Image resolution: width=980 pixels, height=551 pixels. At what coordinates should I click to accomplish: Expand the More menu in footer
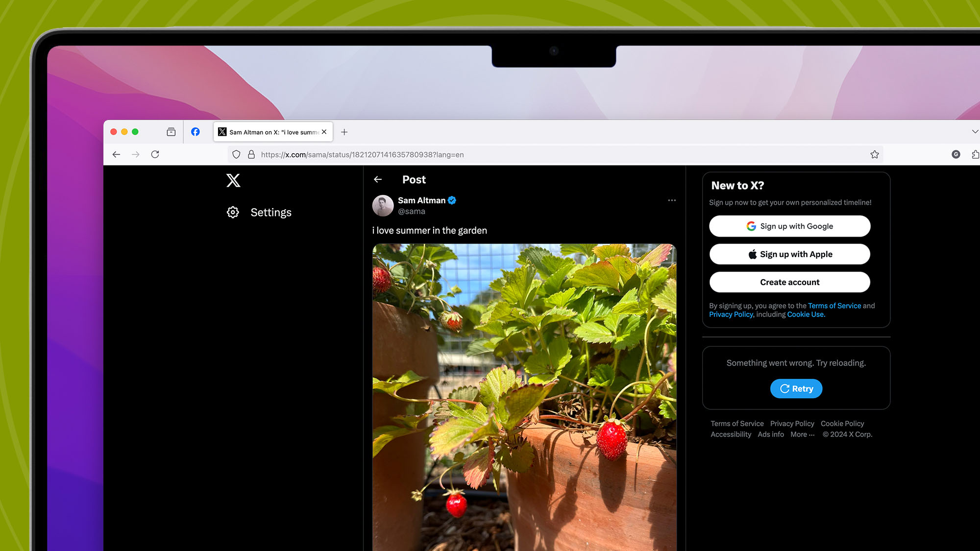tap(802, 434)
